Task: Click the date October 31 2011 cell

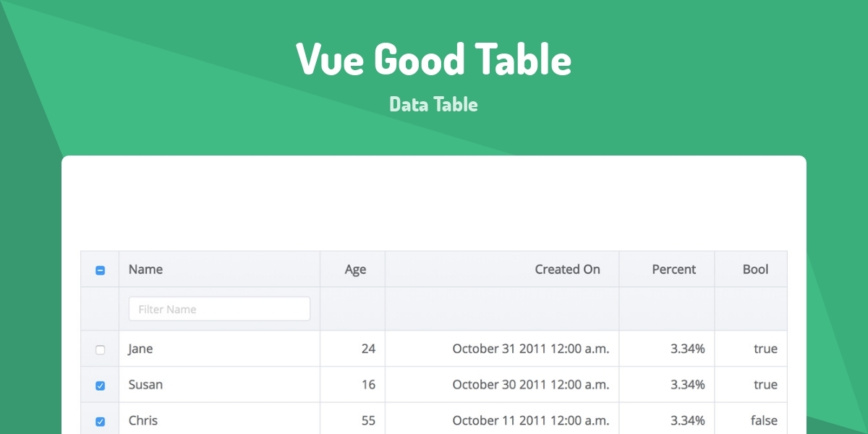Action: tap(532, 349)
